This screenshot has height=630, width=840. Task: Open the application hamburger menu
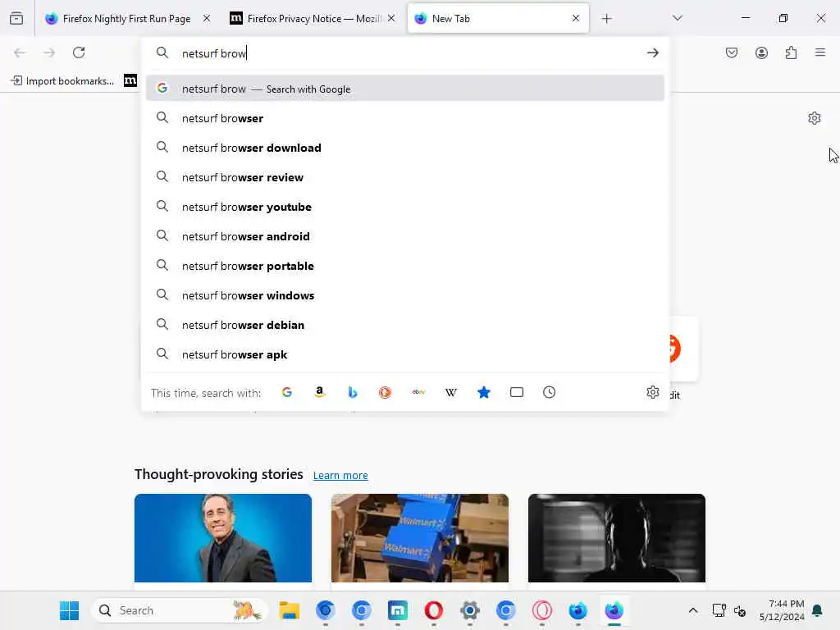click(820, 52)
